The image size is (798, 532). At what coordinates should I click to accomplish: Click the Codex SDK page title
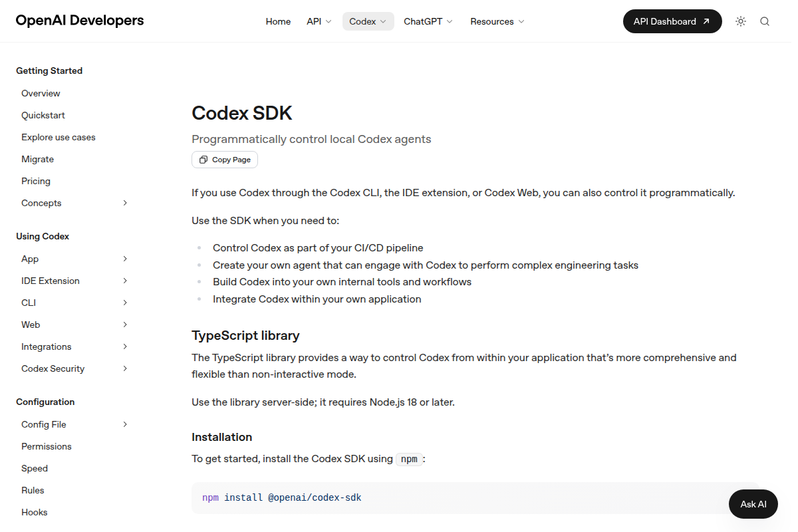pos(242,113)
